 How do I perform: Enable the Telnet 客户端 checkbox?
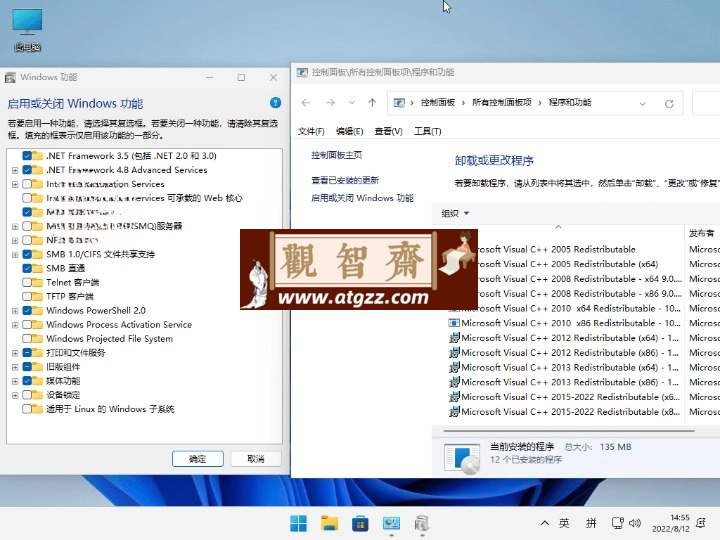[x=27, y=282]
